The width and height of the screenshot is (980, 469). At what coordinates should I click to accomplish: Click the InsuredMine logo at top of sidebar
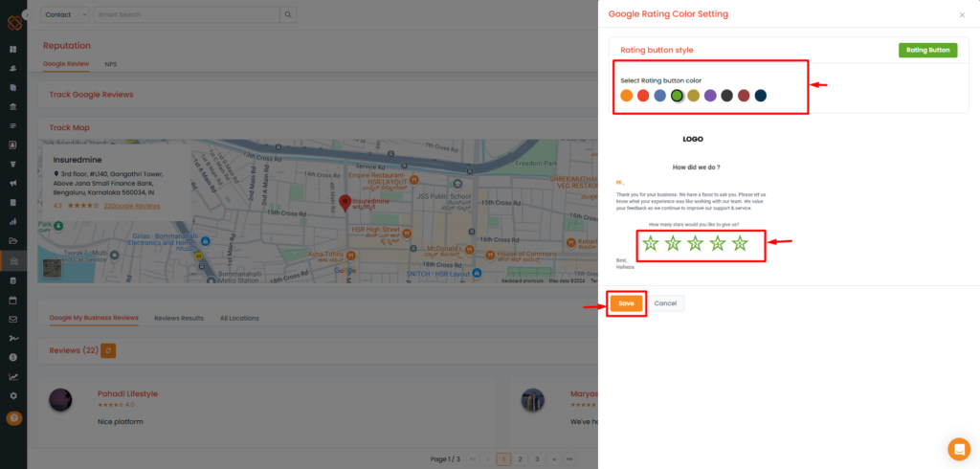point(14,23)
